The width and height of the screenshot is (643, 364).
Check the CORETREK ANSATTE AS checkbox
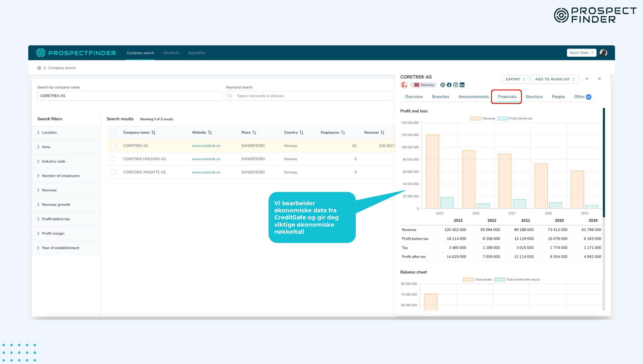coord(113,172)
